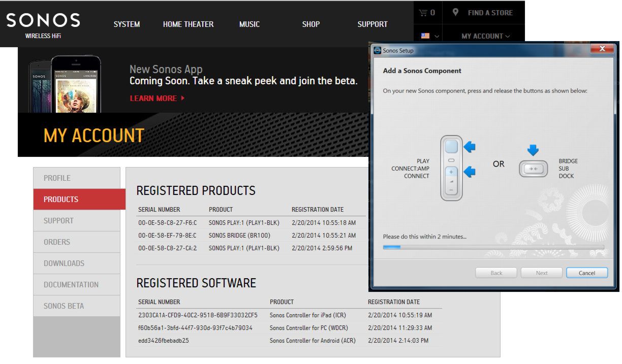The image size is (622, 364).
Task: Click the Find a Store location pin
Action: pyautogui.click(x=456, y=12)
